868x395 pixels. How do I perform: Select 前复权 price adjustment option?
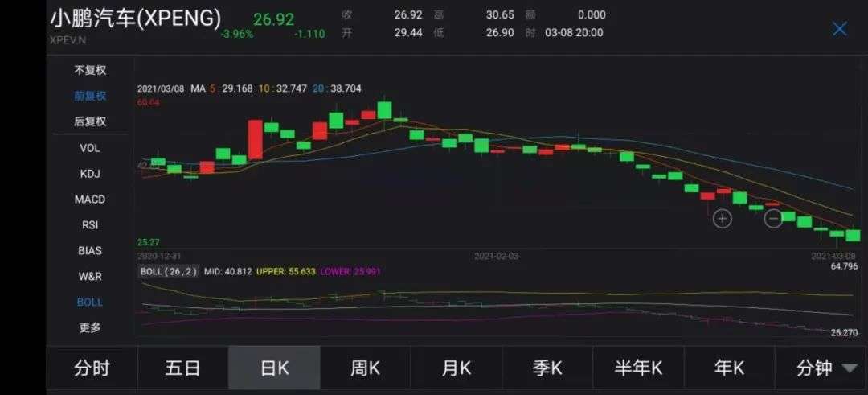[90, 96]
